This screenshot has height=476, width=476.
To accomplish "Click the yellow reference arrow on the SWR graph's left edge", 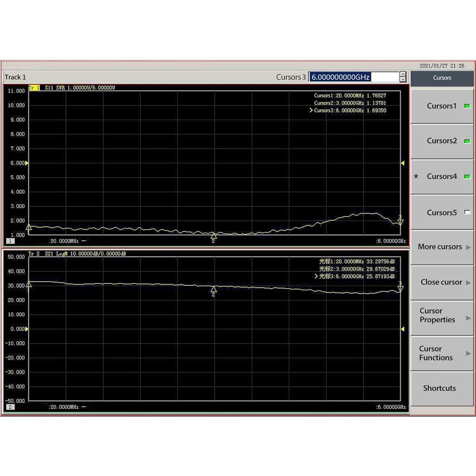I will point(27,163).
